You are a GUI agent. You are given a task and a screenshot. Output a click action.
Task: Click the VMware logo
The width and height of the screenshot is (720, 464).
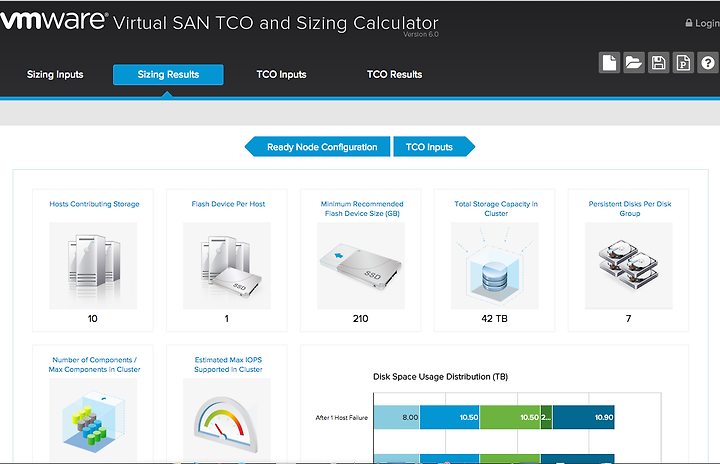53,20
